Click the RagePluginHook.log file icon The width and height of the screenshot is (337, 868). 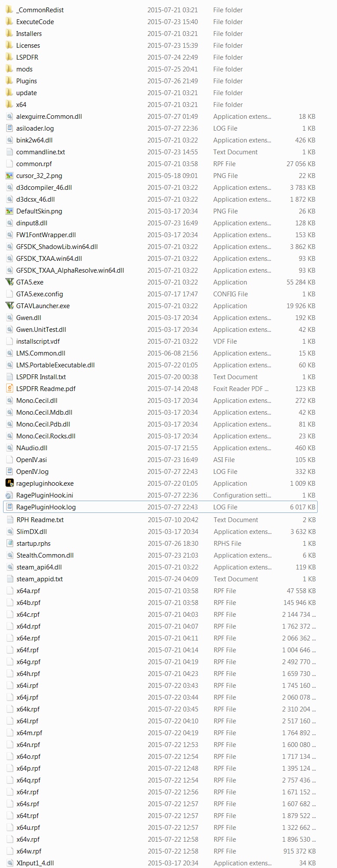pyautogui.click(x=9, y=507)
